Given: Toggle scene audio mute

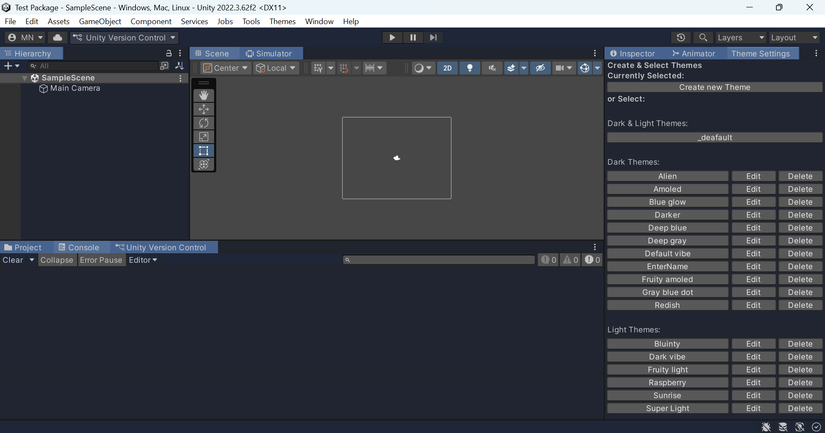Looking at the screenshot, I should [492, 68].
